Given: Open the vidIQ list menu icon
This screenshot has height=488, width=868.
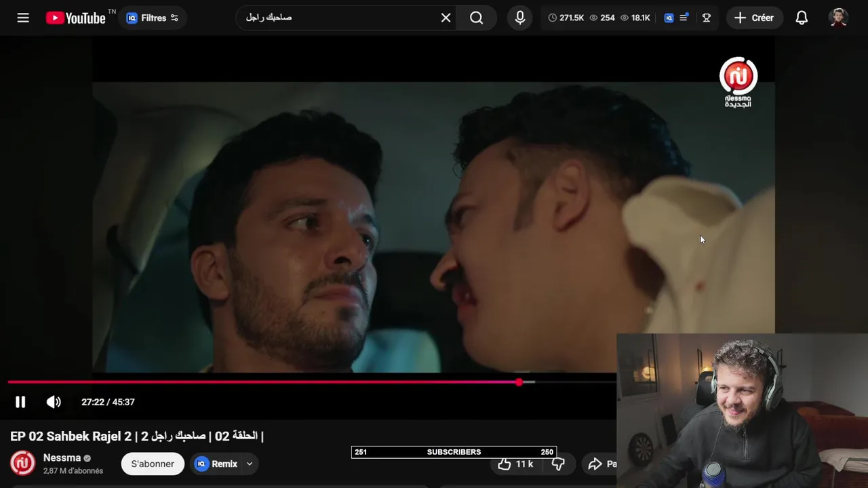Looking at the screenshot, I should click(684, 18).
